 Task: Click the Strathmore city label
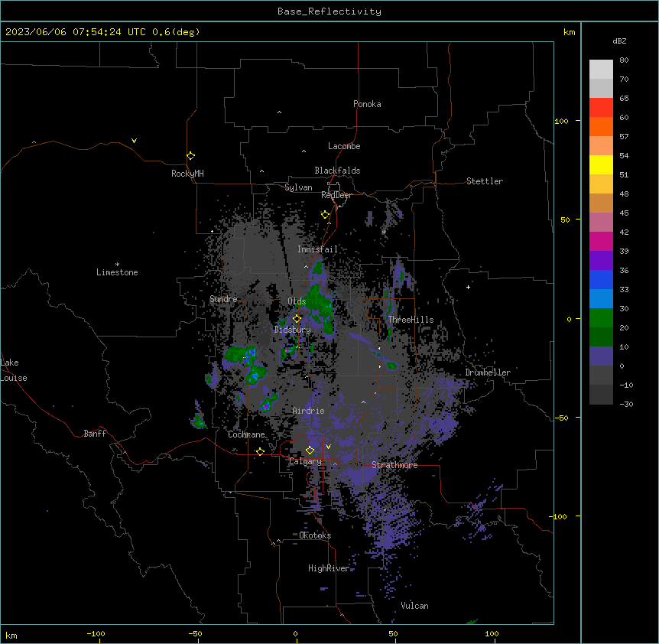394,465
